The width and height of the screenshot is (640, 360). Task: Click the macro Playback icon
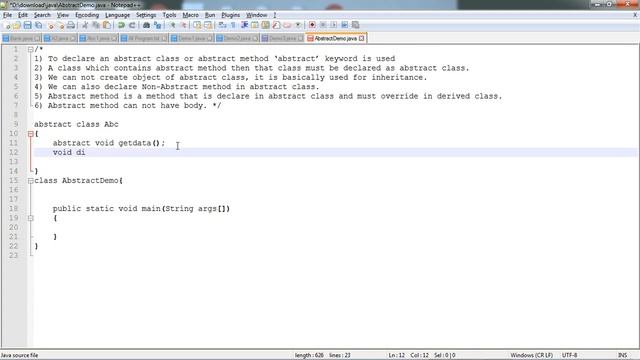[334, 25]
